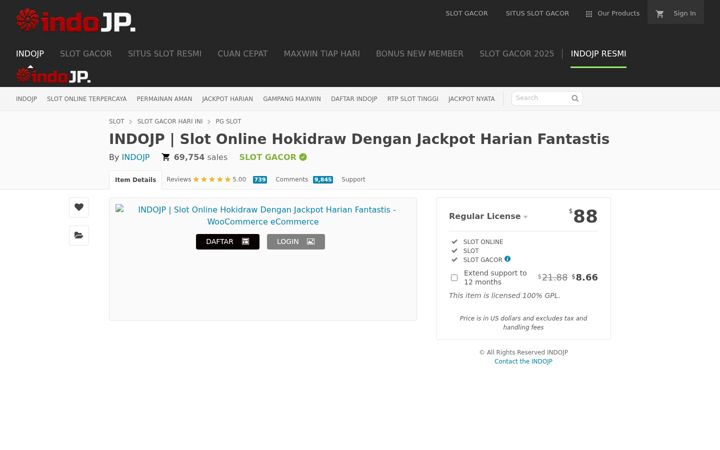Open PERMAINAN AMAN sub-menu link
This screenshot has width=720, height=450.
point(164,99)
